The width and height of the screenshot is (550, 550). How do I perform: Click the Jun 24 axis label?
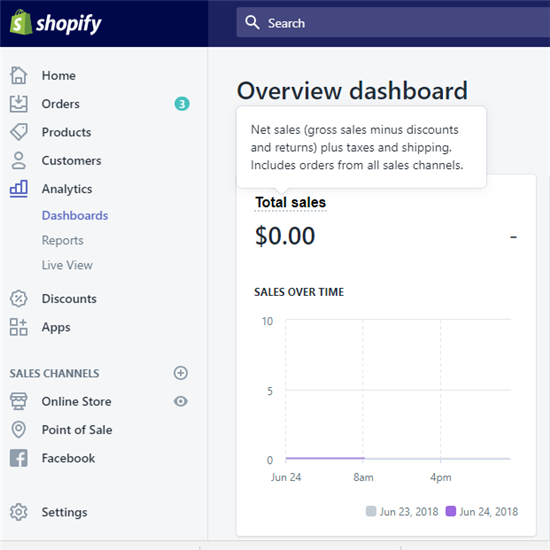pyautogui.click(x=286, y=477)
